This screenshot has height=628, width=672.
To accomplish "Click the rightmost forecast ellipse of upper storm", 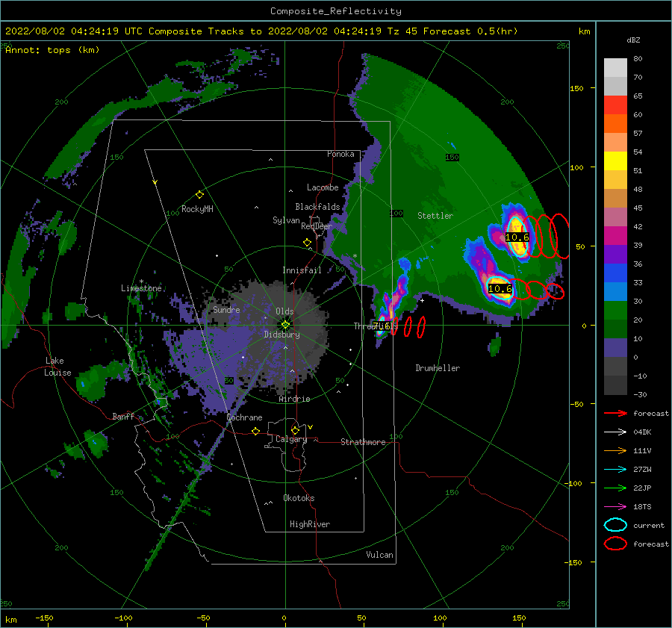I will coord(560,236).
